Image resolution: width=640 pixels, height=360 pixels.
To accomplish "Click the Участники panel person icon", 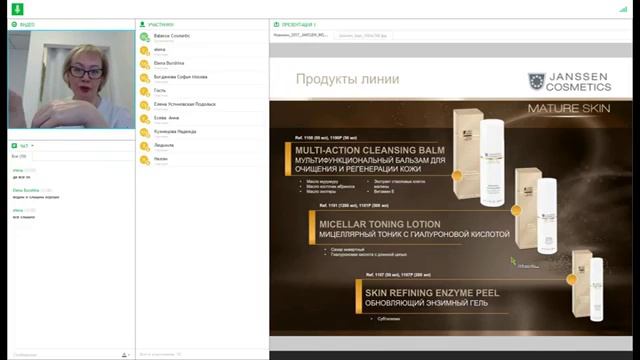I will click(x=142, y=24).
